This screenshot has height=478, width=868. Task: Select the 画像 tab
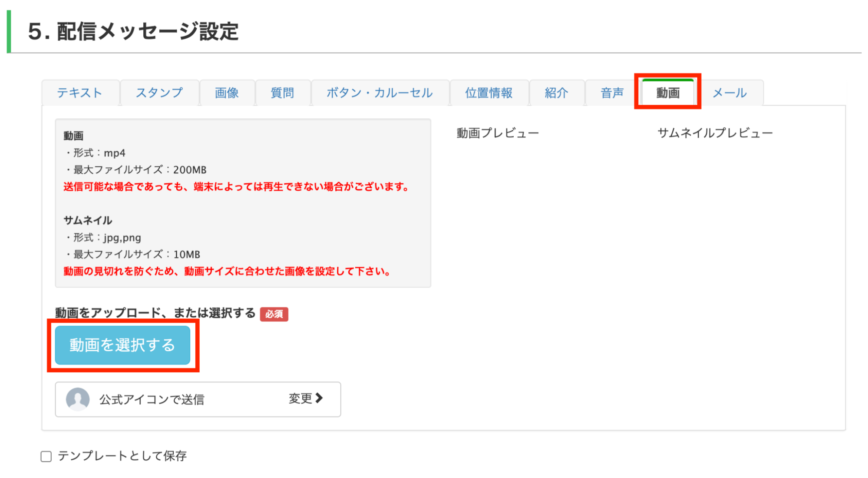click(227, 93)
